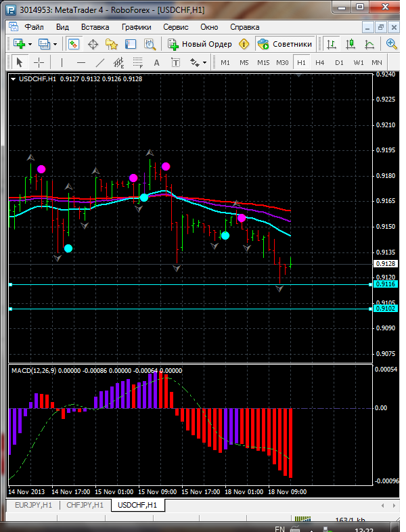The width and height of the screenshot is (406, 532).
Task: Click the left chart-tabs scroll arrow
Action: 382,506
